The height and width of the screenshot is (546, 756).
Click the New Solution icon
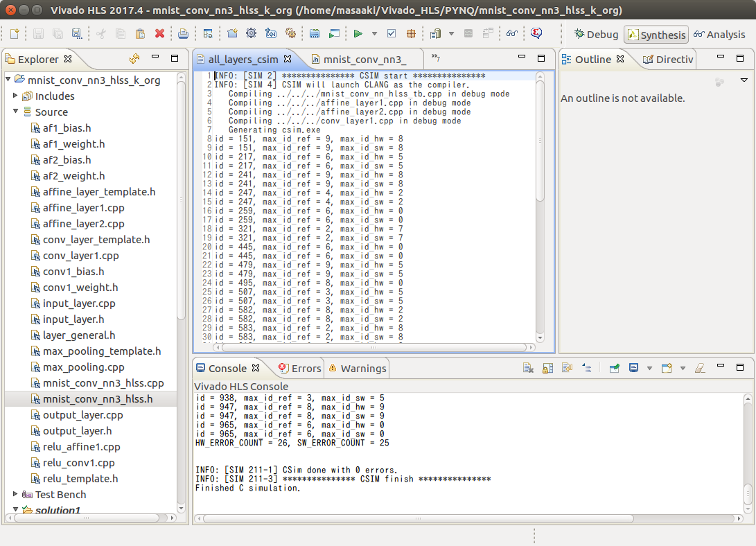click(271, 33)
